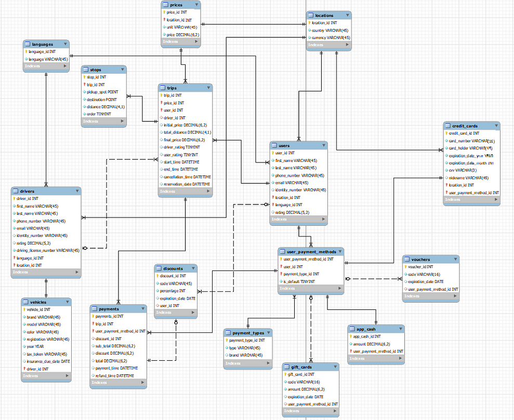514x420 pixels.
Task: Click the app_cash_id key icon in app_cash
Action: pos(351,336)
